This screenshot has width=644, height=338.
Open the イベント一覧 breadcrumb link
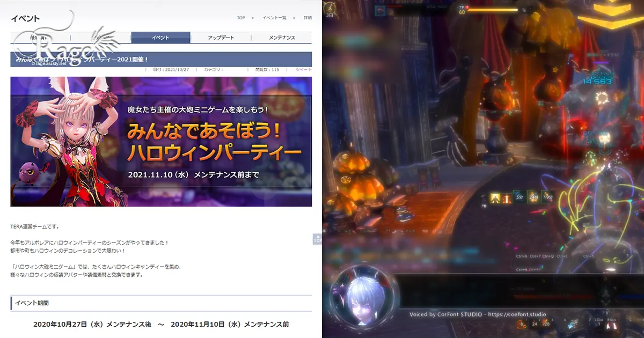coord(275,17)
